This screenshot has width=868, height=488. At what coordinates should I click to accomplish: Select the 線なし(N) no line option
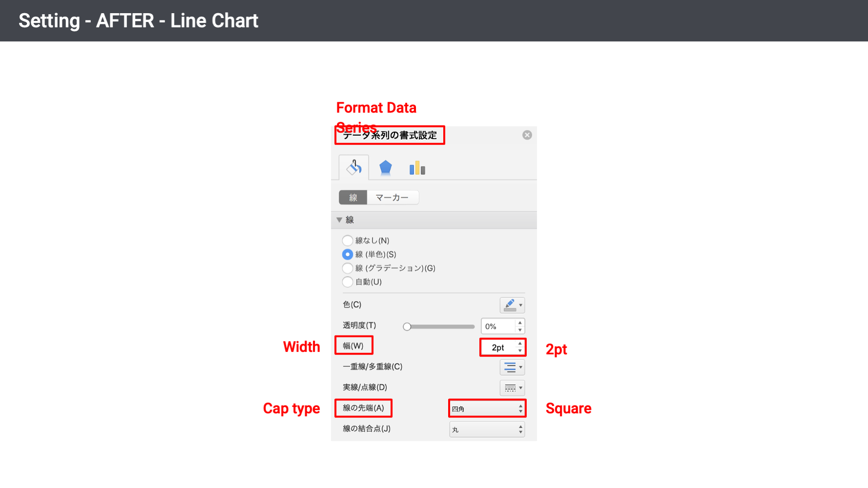tap(348, 241)
